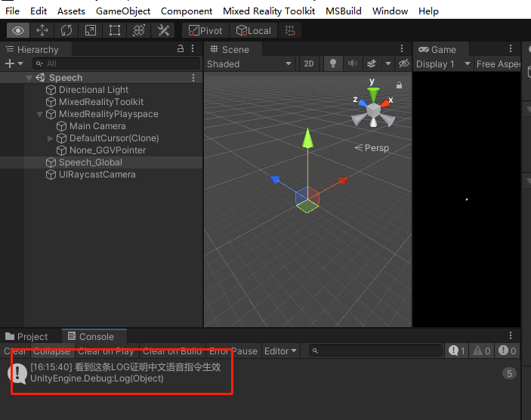Toggle Pivot handle position
The image size is (531, 420).
click(205, 30)
